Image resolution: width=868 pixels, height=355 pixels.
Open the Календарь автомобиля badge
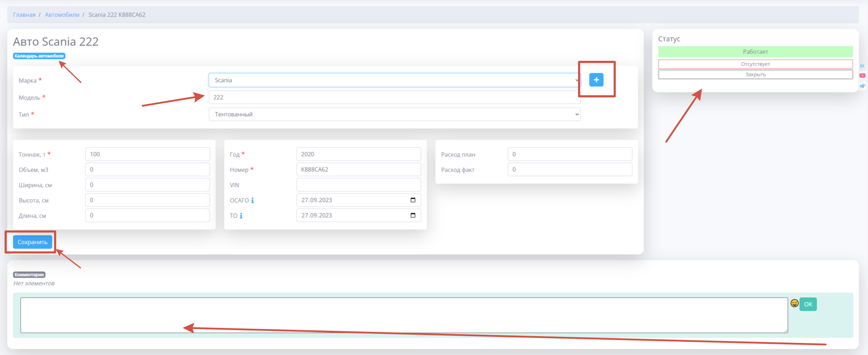[x=39, y=56]
